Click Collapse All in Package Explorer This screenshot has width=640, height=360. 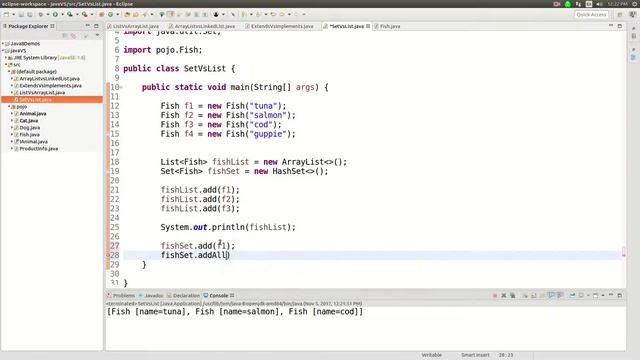[x=65, y=36]
